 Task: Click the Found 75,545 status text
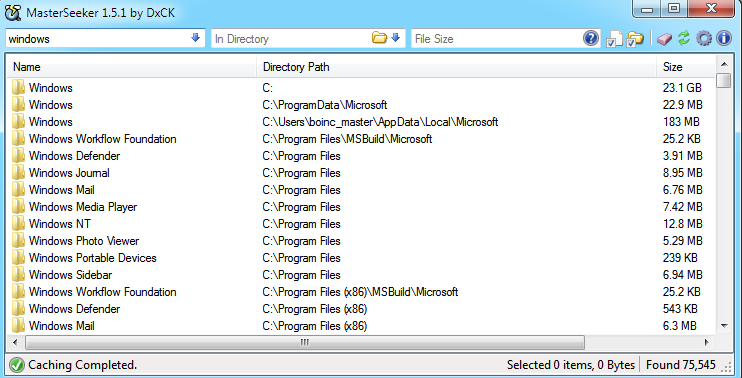[680, 365]
